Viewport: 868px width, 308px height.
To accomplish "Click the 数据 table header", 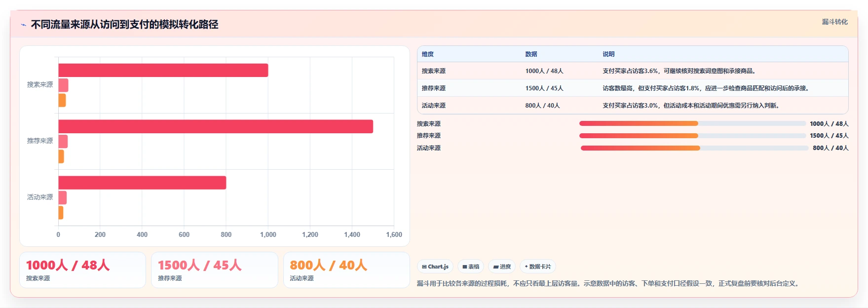I will pyautogui.click(x=531, y=54).
